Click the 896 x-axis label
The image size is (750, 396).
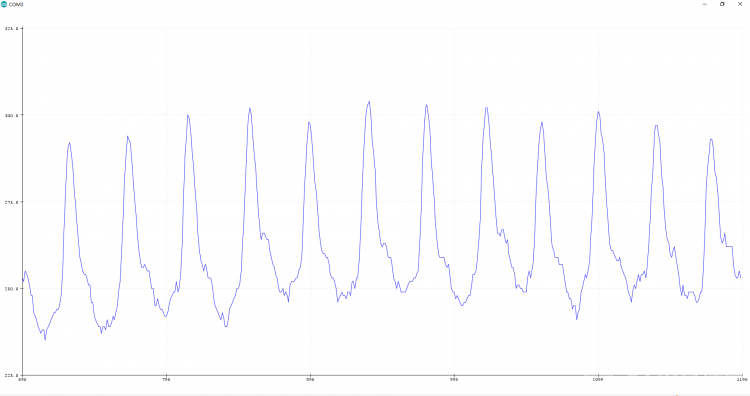[x=310, y=380]
